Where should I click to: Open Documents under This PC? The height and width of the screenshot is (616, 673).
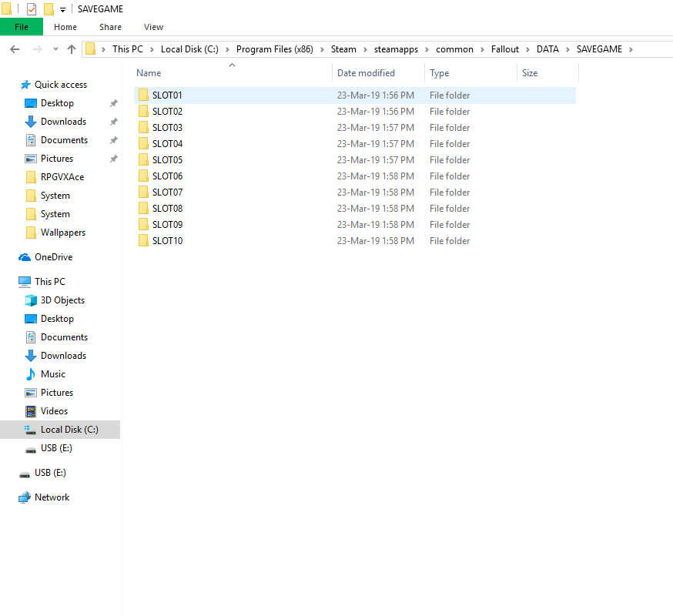(x=64, y=337)
